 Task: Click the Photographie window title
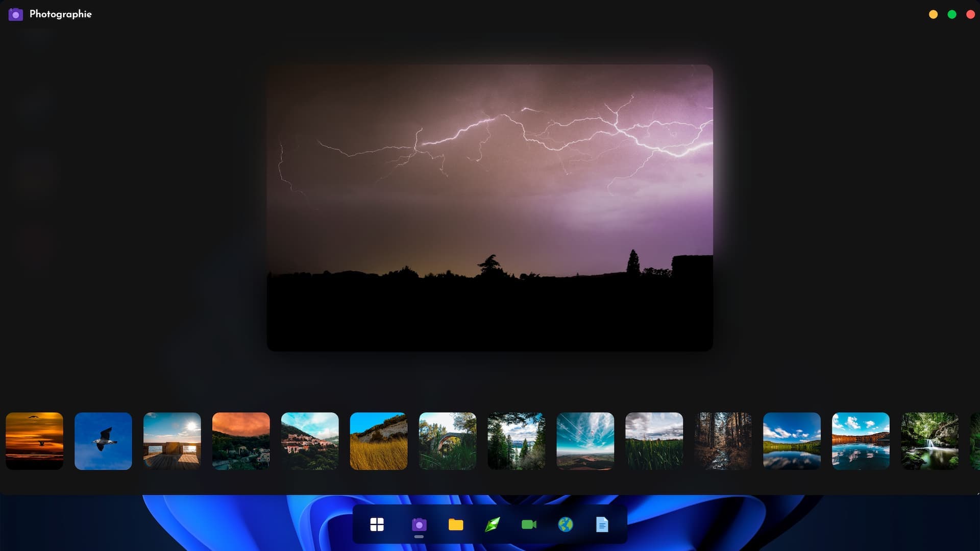[x=61, y=14]
